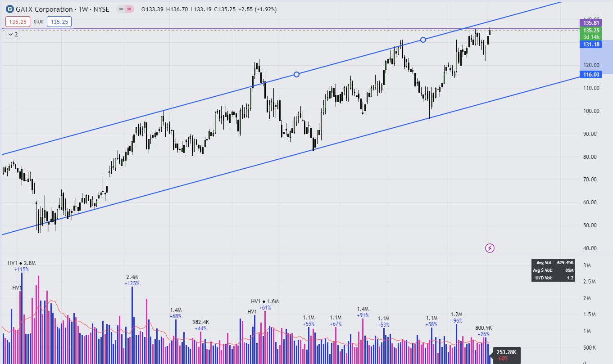Click the 2.5M volume scale value

590,282
